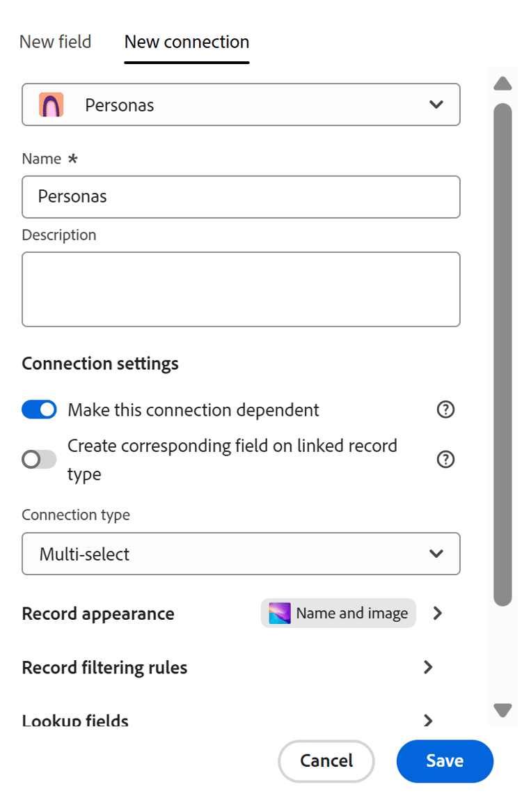Image resolution: width=522 pixels, height=812 pixels.
Task: Disable Make this connection dependent toggle
Action: click(39, 409)
